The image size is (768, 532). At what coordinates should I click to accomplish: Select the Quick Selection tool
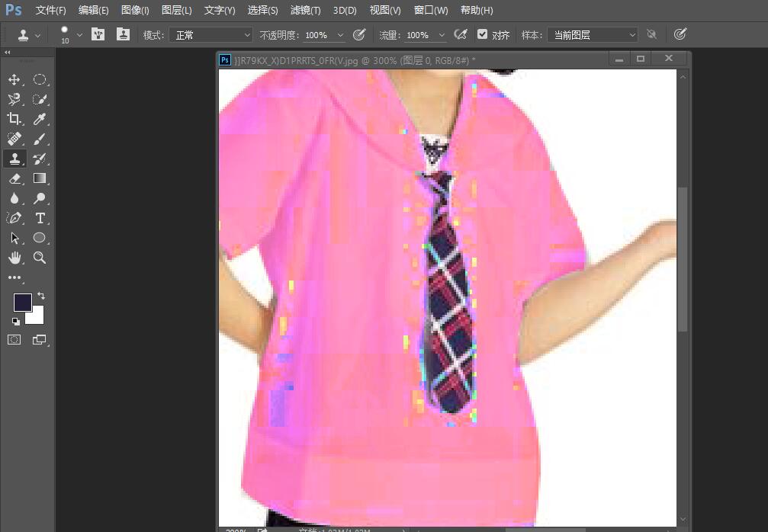(40, 99)
